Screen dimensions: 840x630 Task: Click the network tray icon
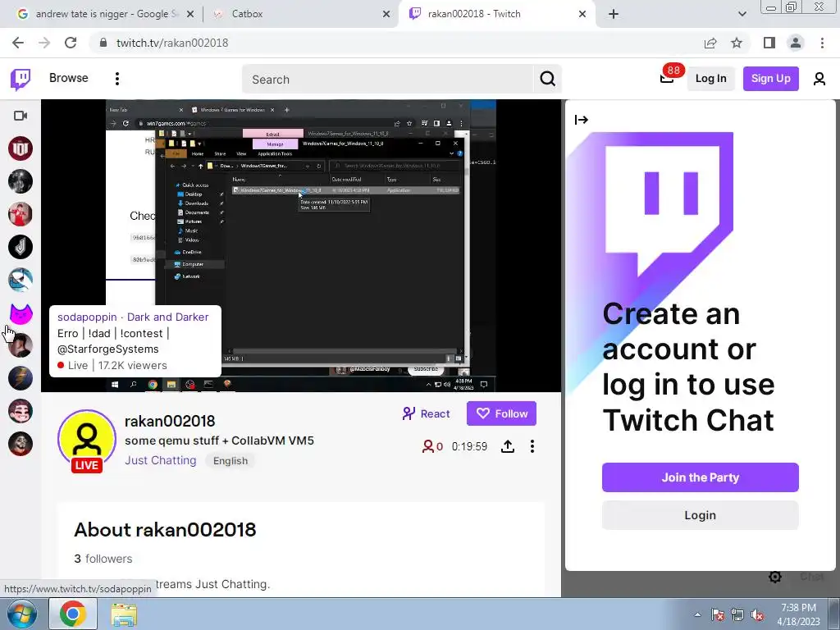[x=737, y=615]
